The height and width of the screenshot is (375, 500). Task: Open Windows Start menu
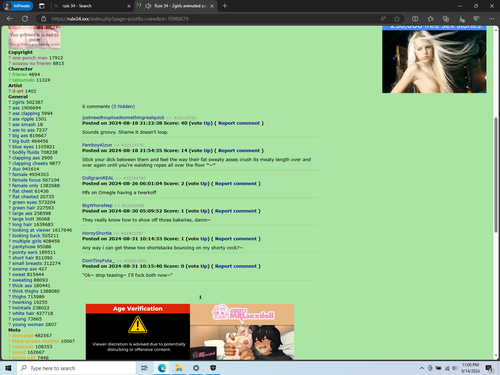pos(8,368)
